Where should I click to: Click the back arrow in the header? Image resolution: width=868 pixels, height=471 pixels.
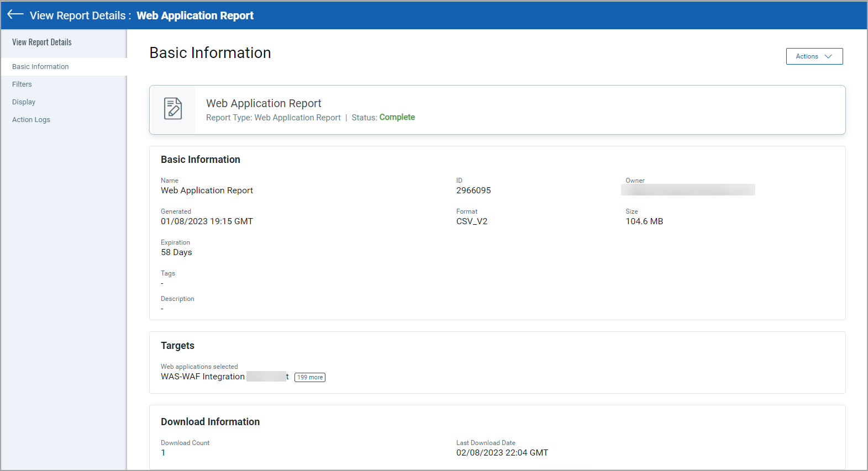[x=15, y=15]
